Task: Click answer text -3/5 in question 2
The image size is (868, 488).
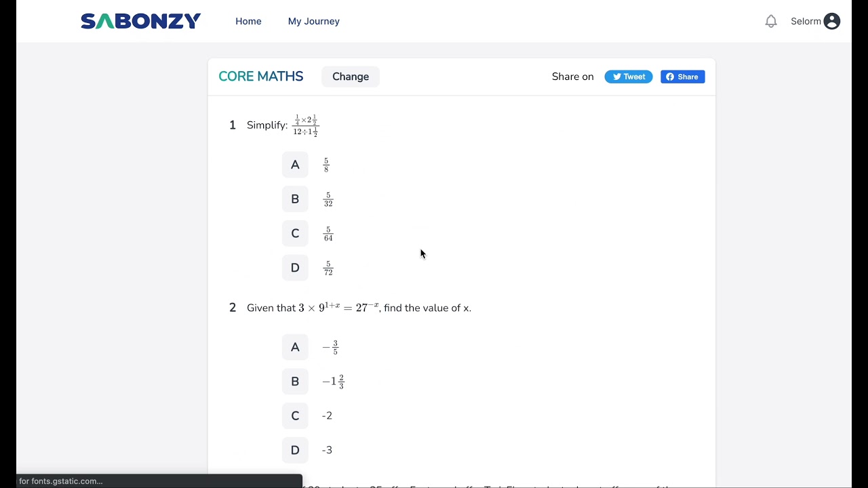Action: 330,348
